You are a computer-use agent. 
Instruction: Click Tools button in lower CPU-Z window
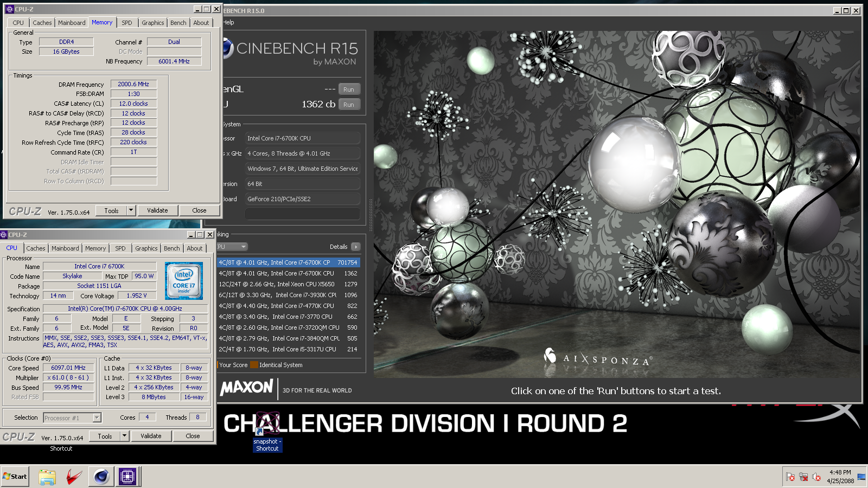[105, 436]
